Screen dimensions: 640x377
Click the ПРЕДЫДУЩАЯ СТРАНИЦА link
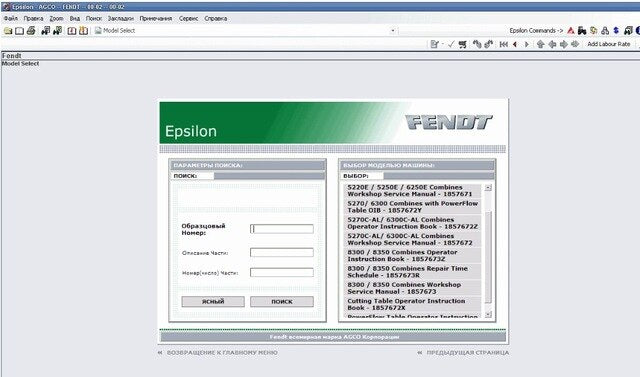coord(468,353)
